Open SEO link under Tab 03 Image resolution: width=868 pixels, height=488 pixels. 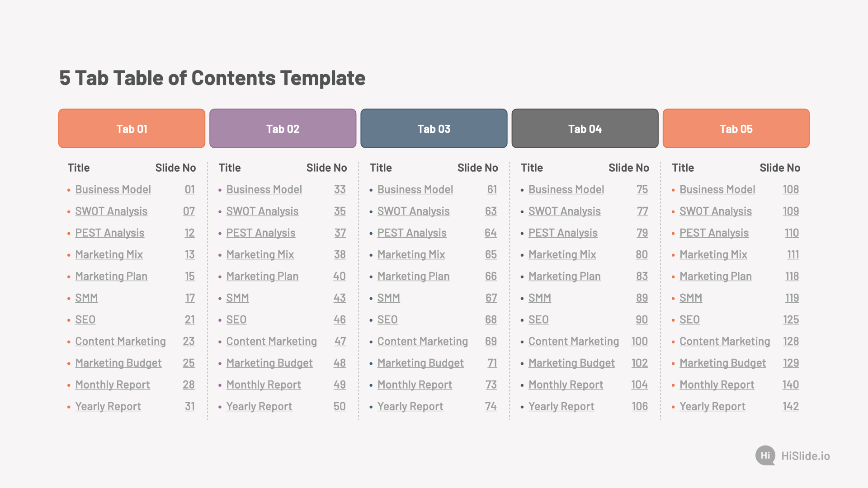click(387, 319)
